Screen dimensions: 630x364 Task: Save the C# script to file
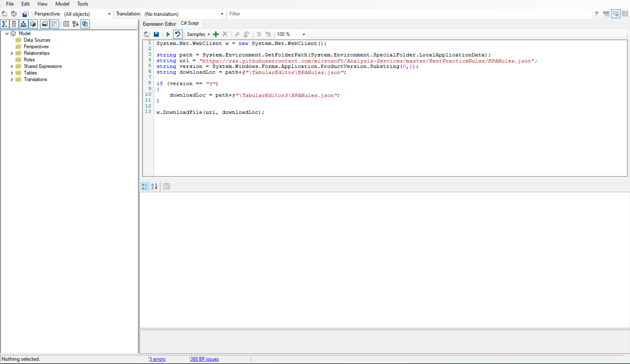click(x=156, y=34)
